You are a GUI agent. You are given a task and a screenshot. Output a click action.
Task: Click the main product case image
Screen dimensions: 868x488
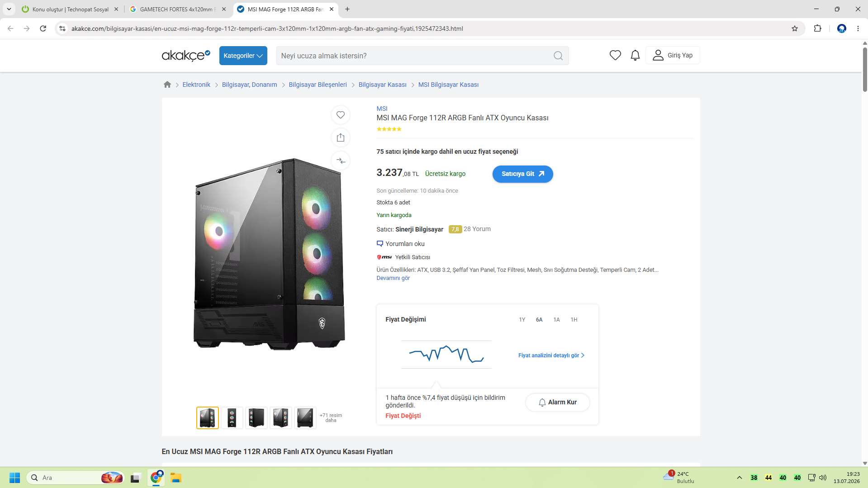coord(269,254)
